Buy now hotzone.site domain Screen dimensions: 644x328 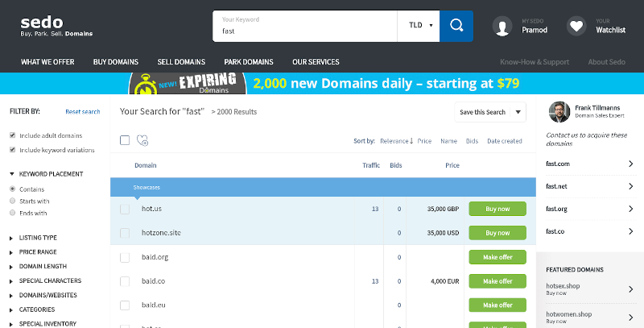[497, 233]
